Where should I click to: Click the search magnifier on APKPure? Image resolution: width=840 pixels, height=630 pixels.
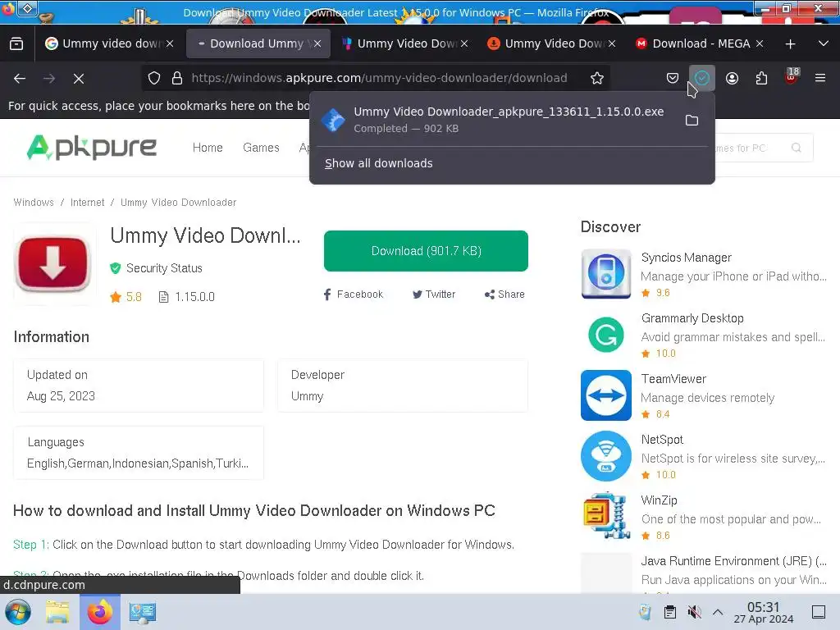[797, 148]
